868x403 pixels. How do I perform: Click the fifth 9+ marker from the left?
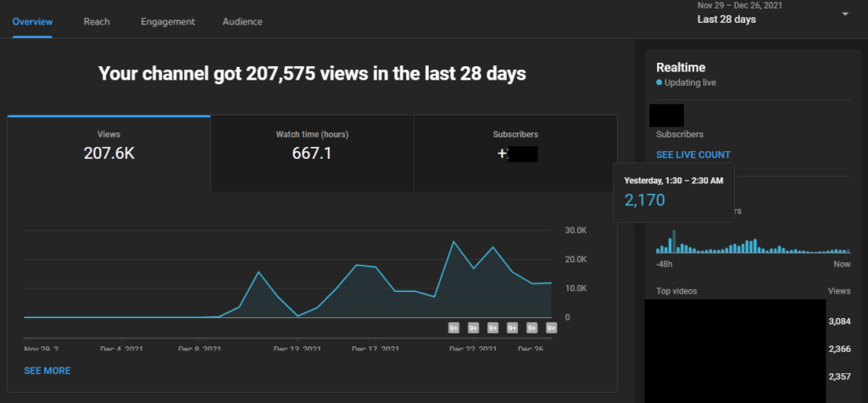tap(532, 327)
